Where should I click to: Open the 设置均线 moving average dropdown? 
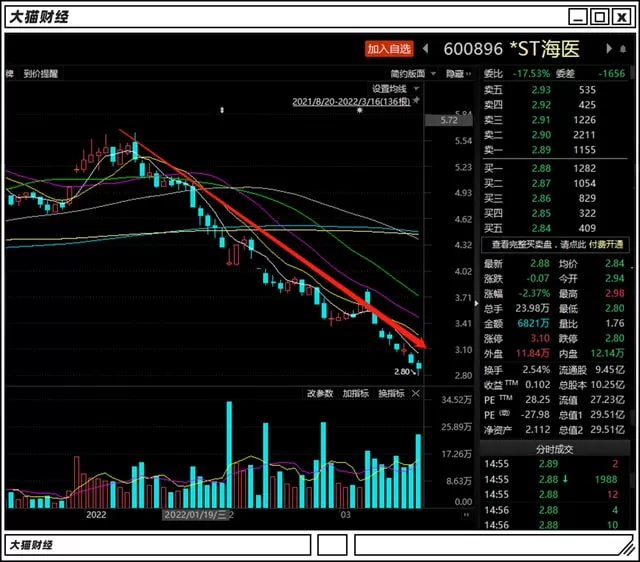click(x=395, y=89)
